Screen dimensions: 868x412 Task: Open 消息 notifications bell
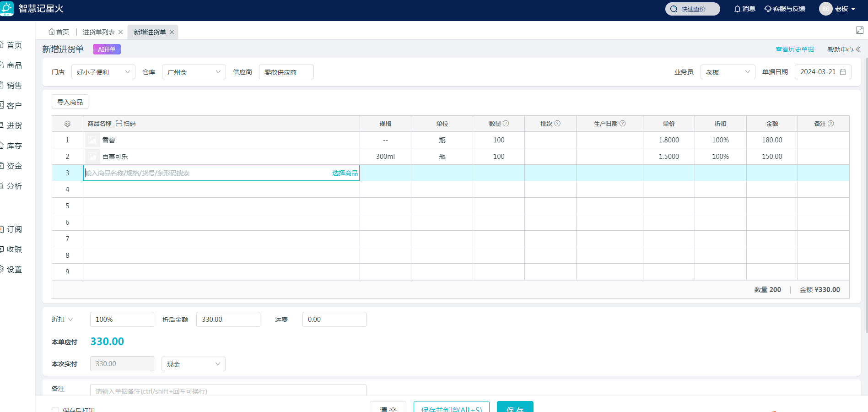click(x=744, y=9)
